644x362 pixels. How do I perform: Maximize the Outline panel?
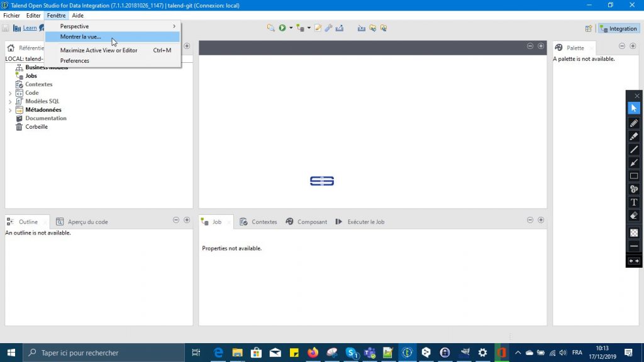click(x=187, y=220)
